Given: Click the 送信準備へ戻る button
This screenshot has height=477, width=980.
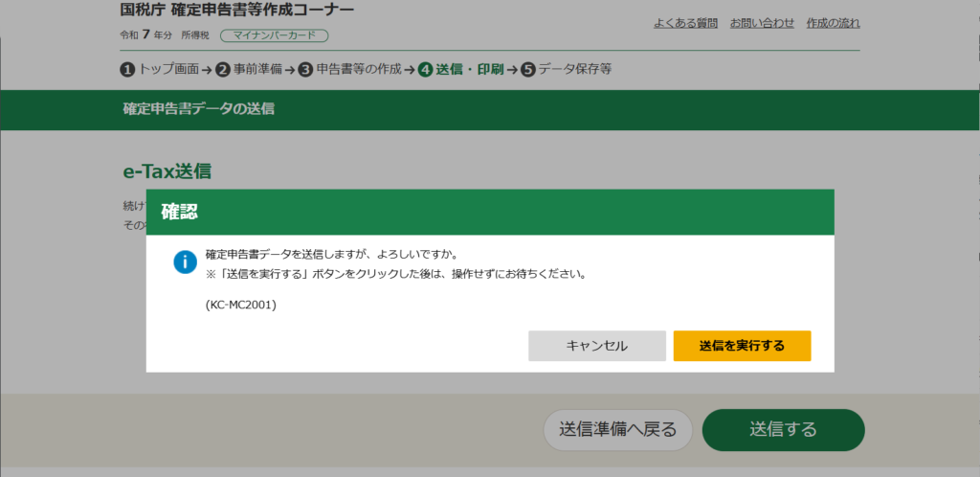Looking at the screenshot, I should 617,429.
